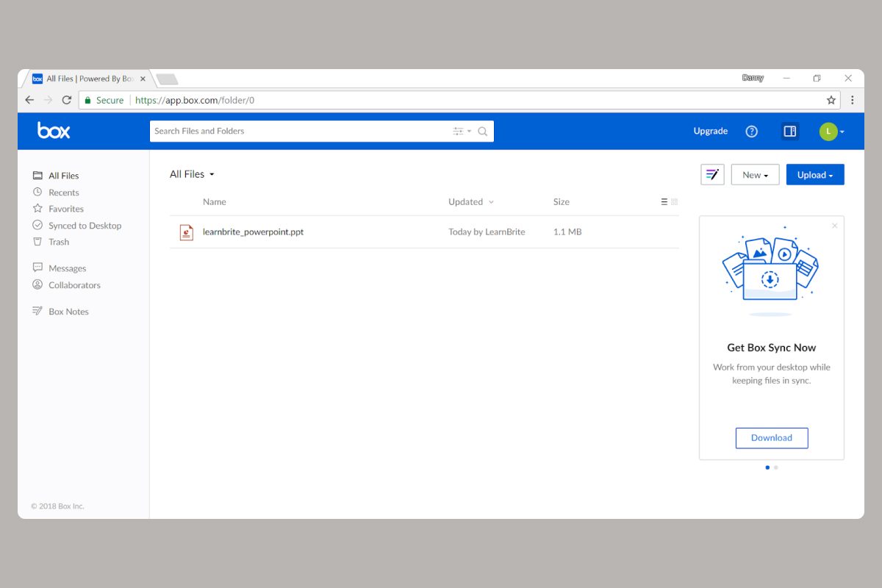Expand the Upload dropdown button
The width and height of the screenshot is (882, 588).
815,175
